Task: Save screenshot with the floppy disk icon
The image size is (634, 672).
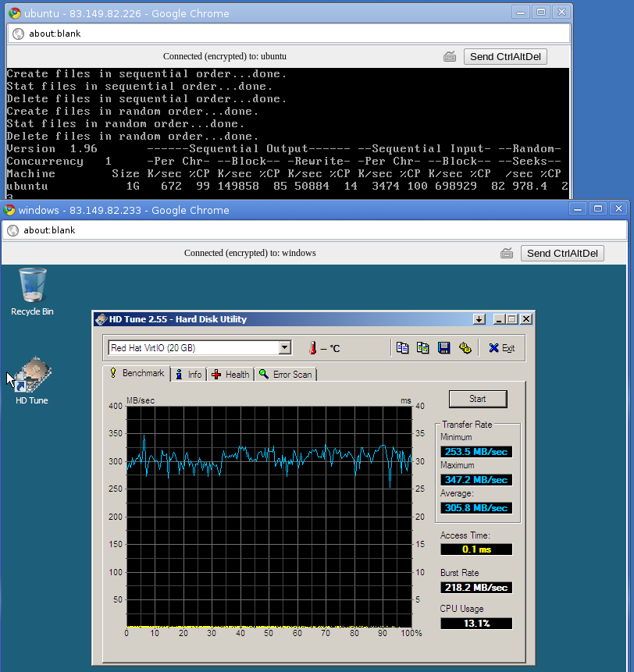Action: pos(443,347)
